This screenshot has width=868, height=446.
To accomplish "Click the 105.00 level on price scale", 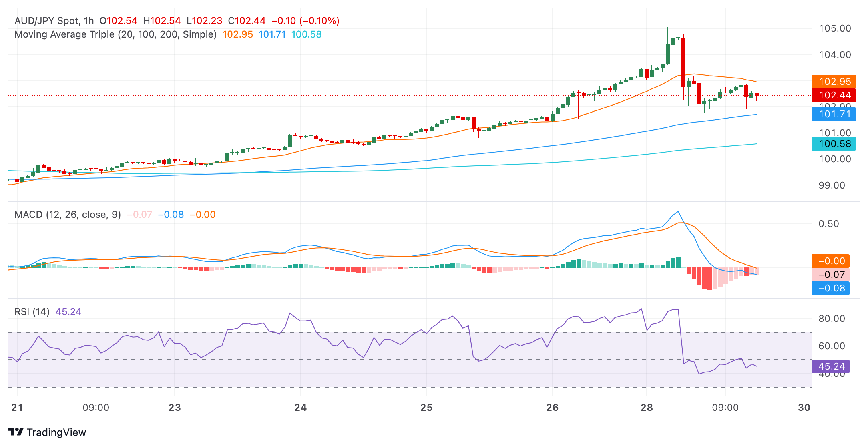I will pyautogui.click(x=835, y=28).
